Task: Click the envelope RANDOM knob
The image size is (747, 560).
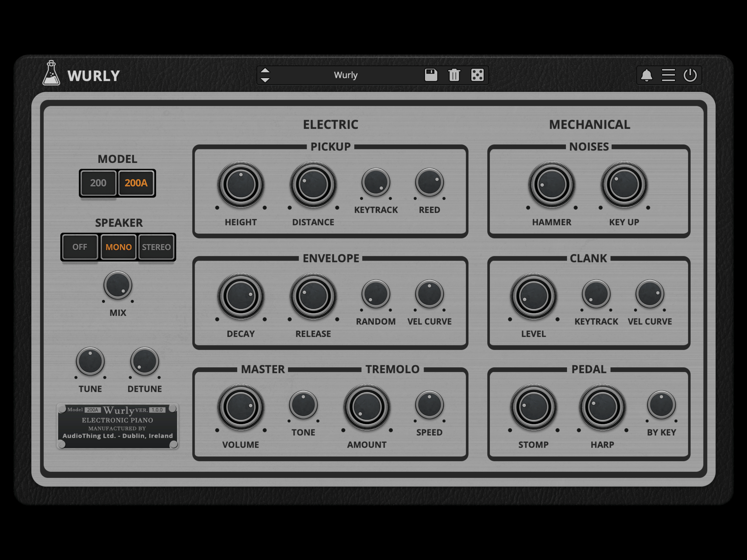Action: pos(376,294)
